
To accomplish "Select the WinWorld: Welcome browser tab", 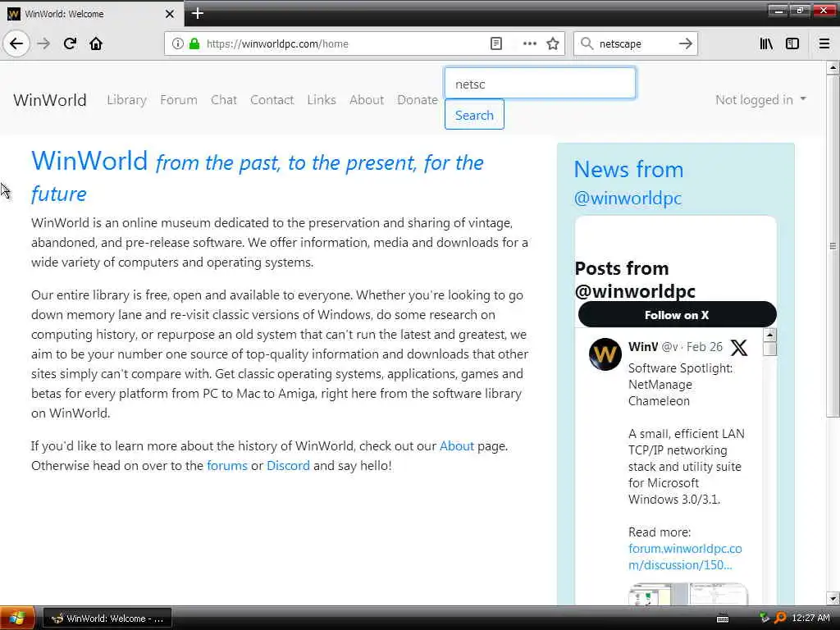I will click(x=92, y=14).
